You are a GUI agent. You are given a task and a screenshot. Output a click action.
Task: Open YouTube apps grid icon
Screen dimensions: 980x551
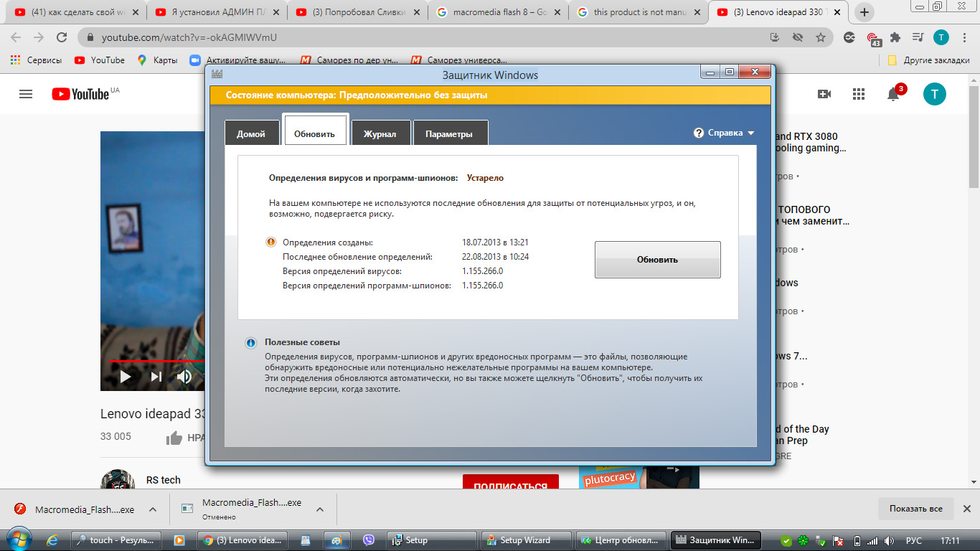tap(859, 94)
